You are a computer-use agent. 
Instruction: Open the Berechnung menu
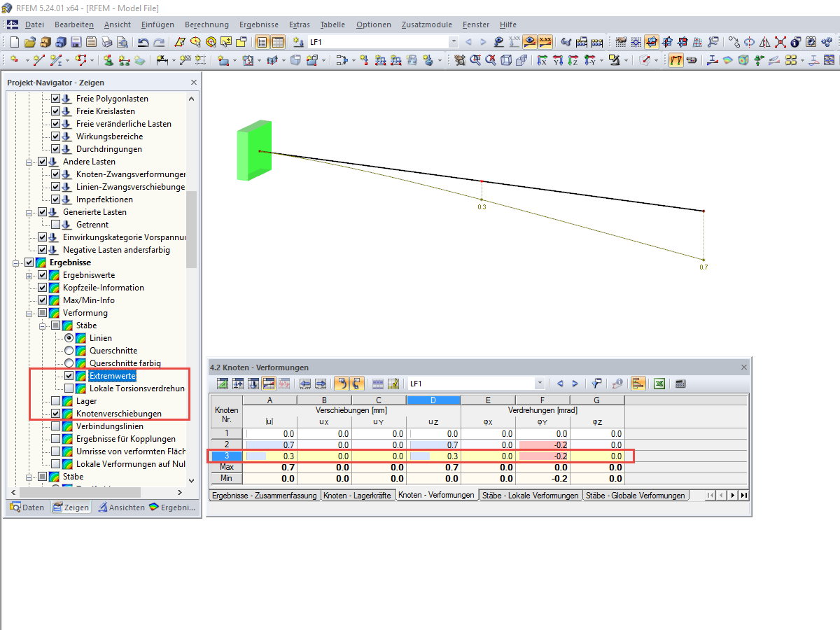pos(205,24)
